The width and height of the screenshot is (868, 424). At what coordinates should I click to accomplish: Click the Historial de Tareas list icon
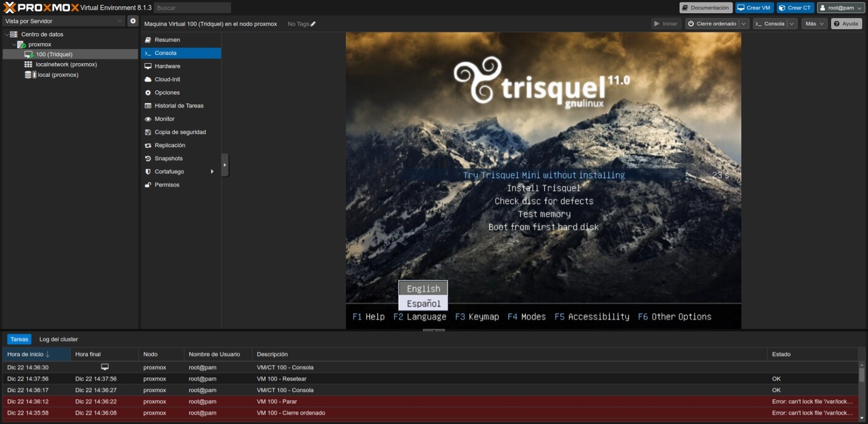(x=148, y=105)
